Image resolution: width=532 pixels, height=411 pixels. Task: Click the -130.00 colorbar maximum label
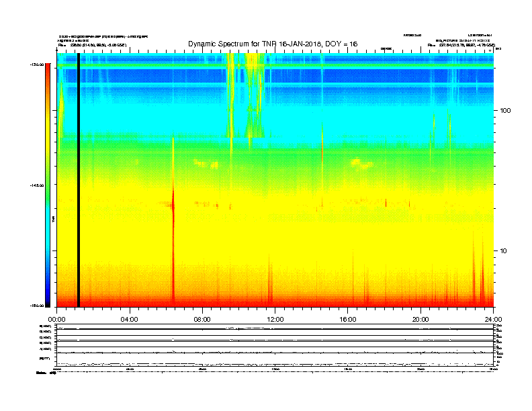[37, 64]
